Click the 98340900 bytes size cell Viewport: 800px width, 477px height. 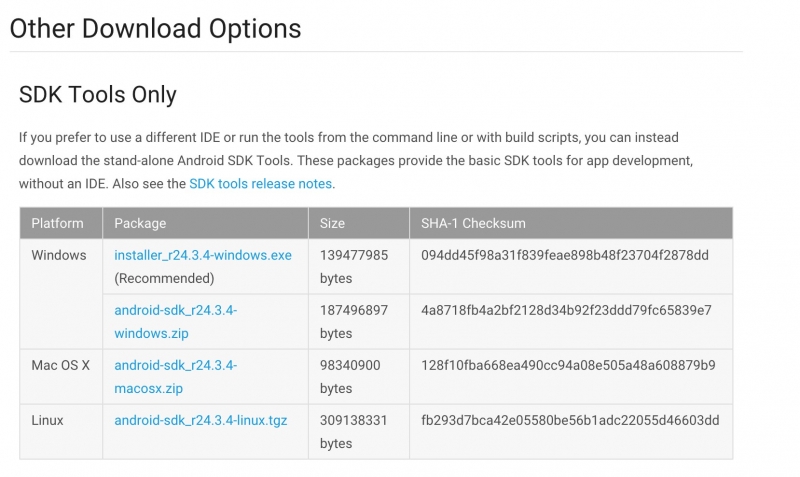350,377
